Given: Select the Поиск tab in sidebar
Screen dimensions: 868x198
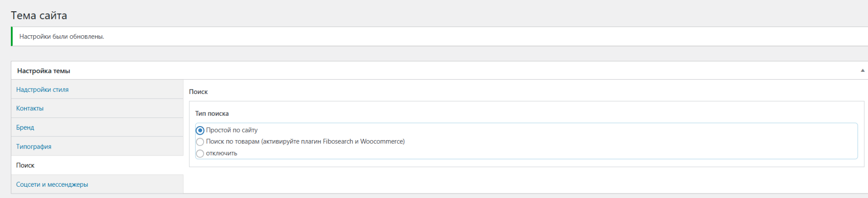Looking at the screenshot, I should click(x=25, y=165).
